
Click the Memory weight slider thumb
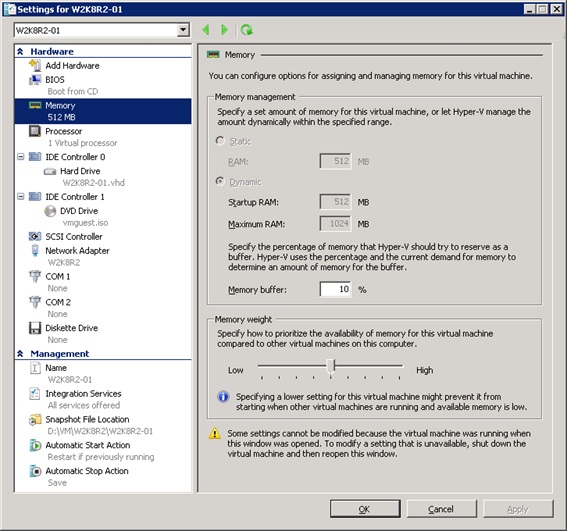click(331, 366)
